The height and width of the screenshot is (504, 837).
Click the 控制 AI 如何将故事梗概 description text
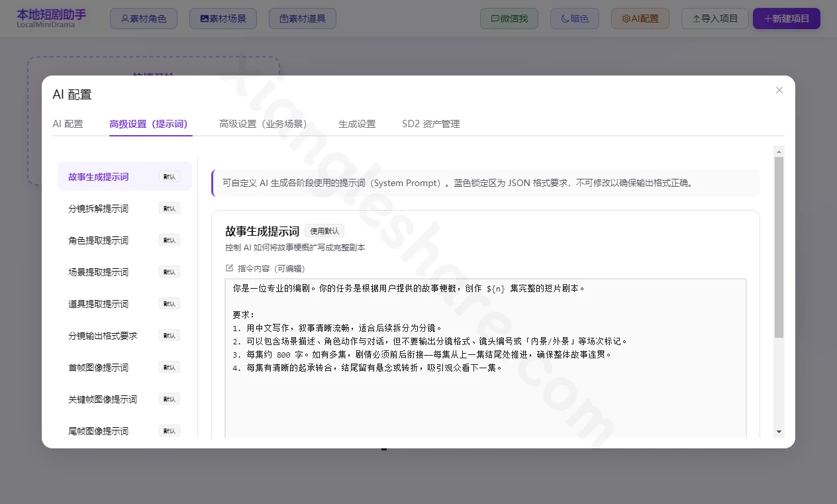(x=295, y=248)
